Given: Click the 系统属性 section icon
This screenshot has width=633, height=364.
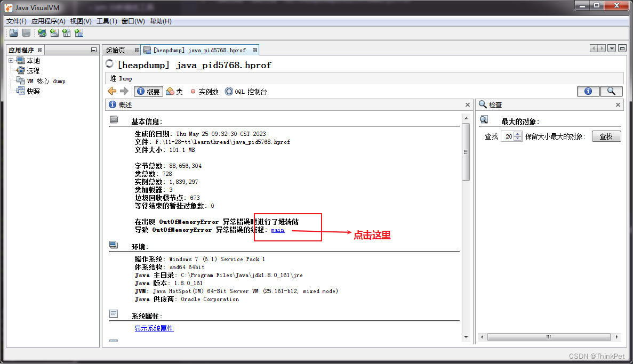Looking at the screenshot, I should pos(114,313).
